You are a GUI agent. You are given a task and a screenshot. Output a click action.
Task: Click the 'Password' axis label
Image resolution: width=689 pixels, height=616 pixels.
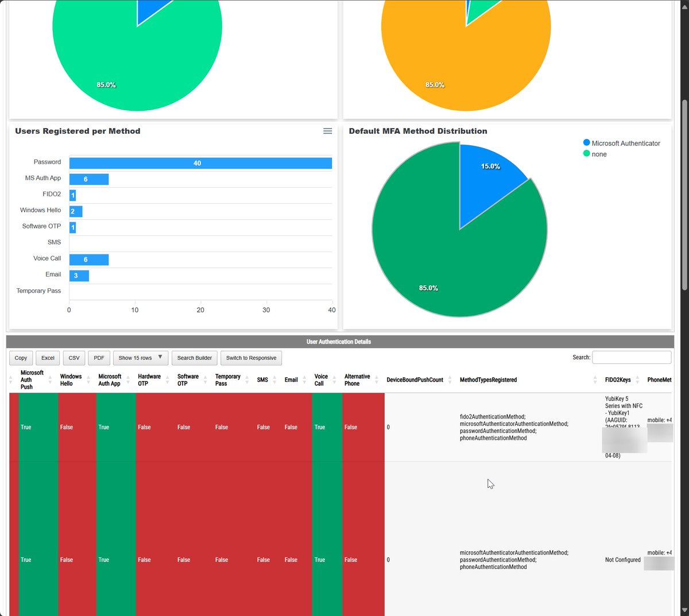pyautogui.click(x=47, y=162)
